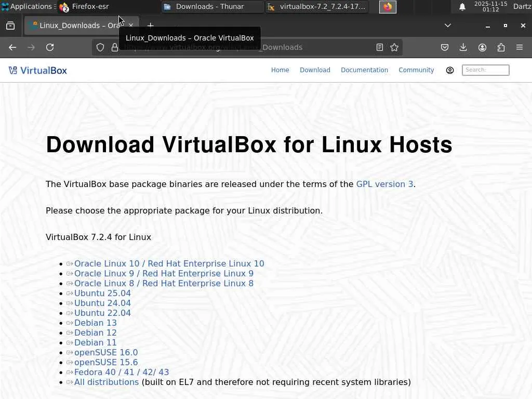The height and width of the screenshot is (399, 532).
Task: Download Oracle Linux 10 / RHEL 10 package
Action: click(x=169, y=263)
